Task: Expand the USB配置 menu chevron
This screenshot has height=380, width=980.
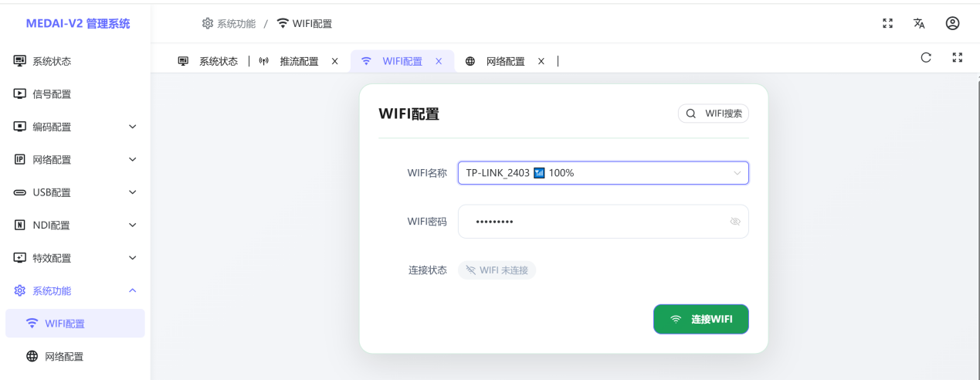Action: (x=132, y=192)
